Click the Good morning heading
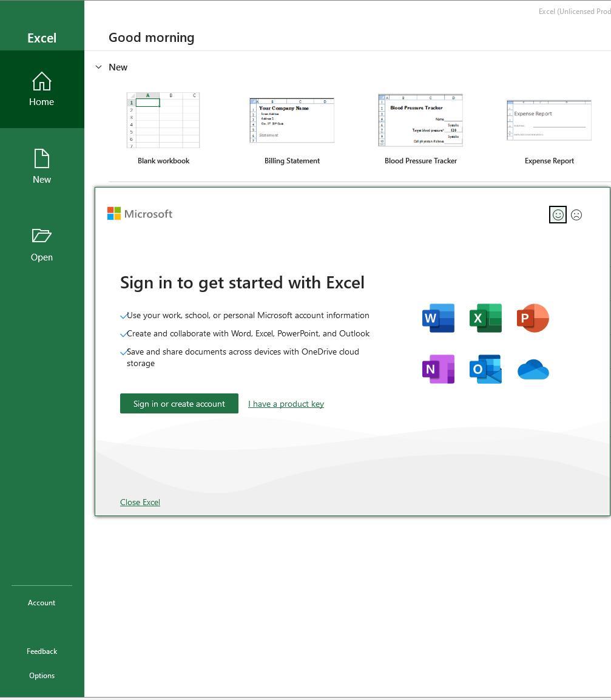 click(151, 38)
